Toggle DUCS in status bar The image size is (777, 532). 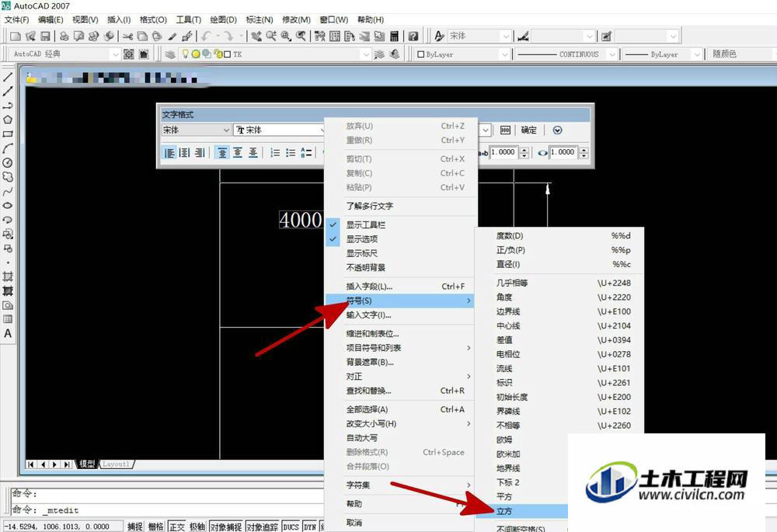tap(291, 527)
